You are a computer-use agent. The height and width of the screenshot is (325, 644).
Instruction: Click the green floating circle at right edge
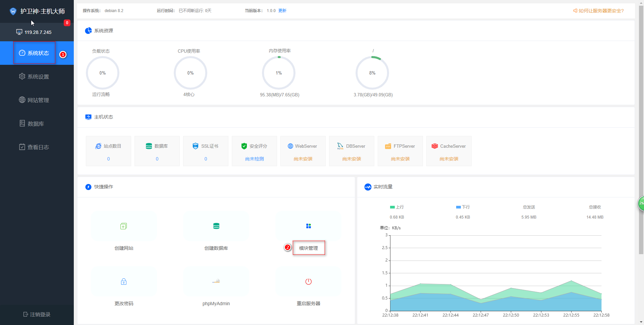[x=641, y=203]
